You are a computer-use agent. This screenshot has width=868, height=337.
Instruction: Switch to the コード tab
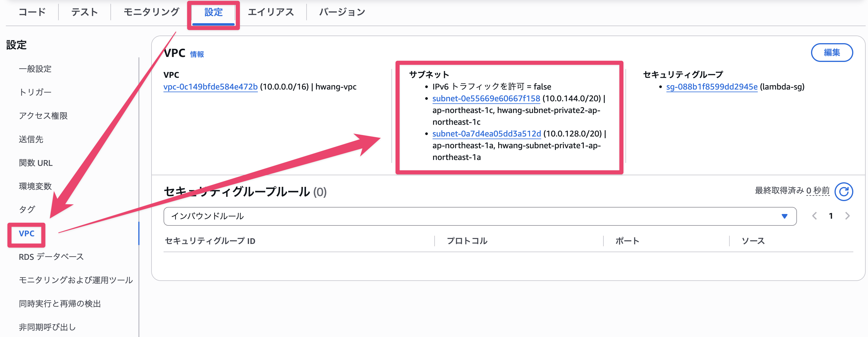pyautogui.click(x=32, y=12)
